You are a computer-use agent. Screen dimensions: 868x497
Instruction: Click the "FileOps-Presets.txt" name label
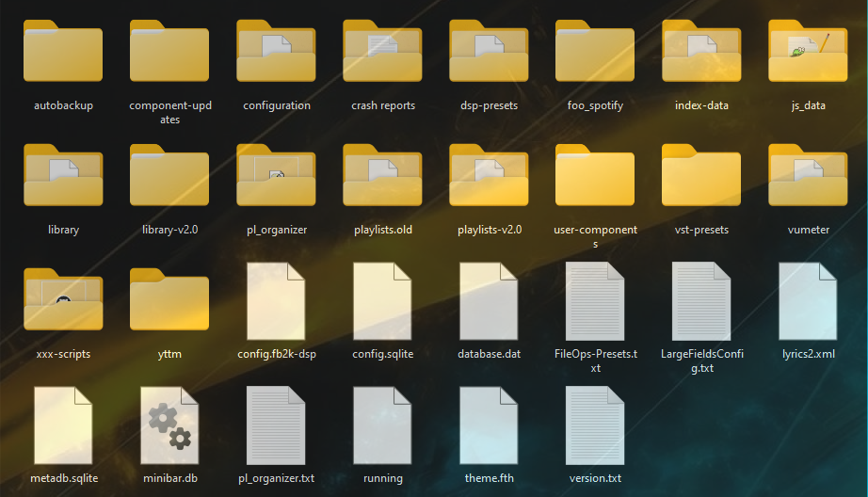(x=596, y=361)
